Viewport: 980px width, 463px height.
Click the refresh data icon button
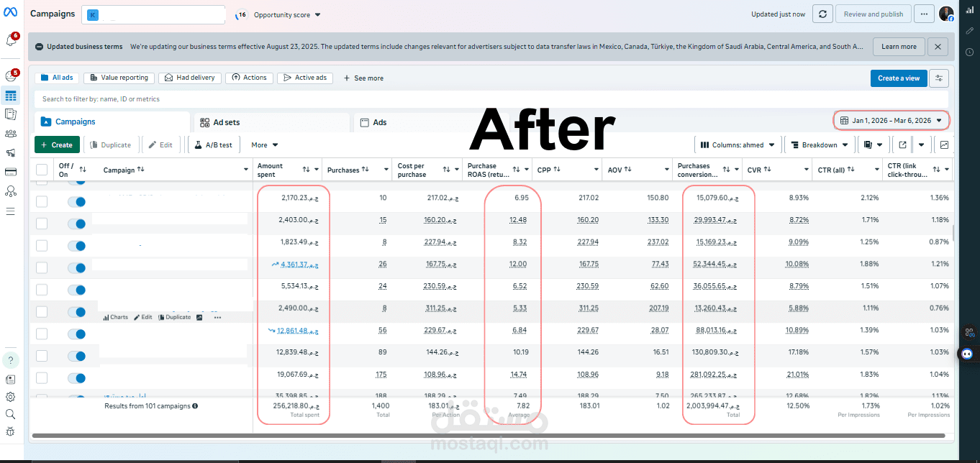point(823,14)
